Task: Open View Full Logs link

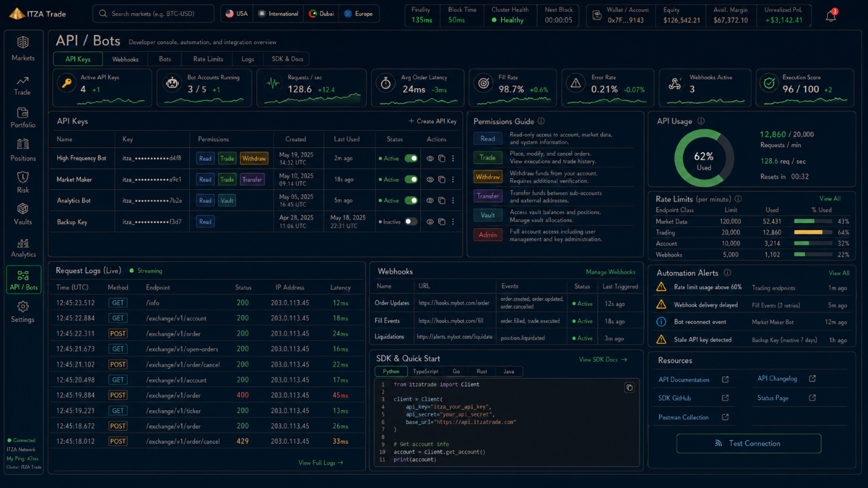Action: [x=320, y=463]
